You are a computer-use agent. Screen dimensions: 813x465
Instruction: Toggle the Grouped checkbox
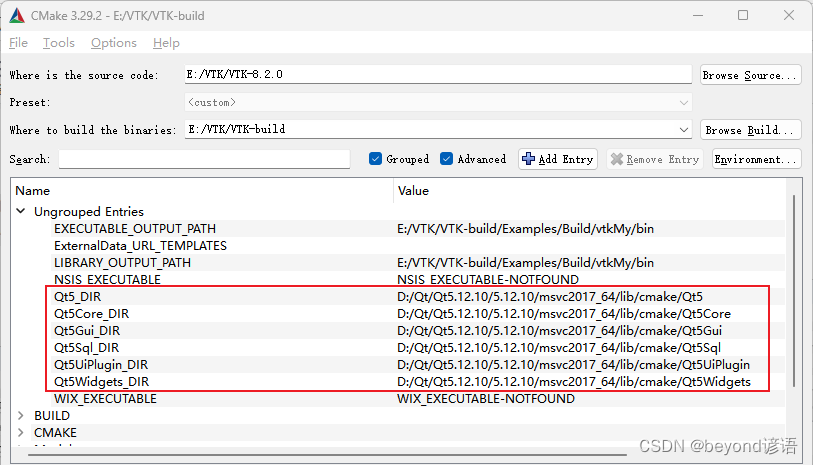[375, 159]
